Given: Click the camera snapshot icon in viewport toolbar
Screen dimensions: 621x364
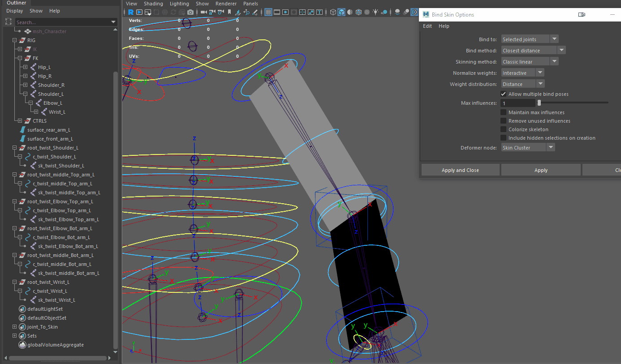Looking at the screenshot, I should (x=190, y=12).
